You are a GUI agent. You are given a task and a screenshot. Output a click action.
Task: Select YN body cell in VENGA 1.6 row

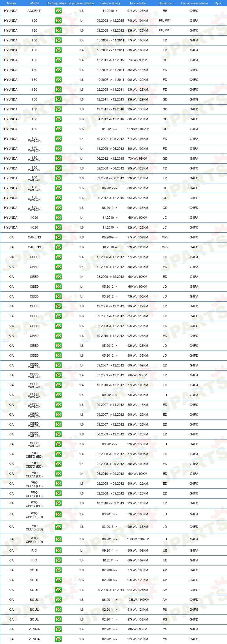[x=165, y=639]
